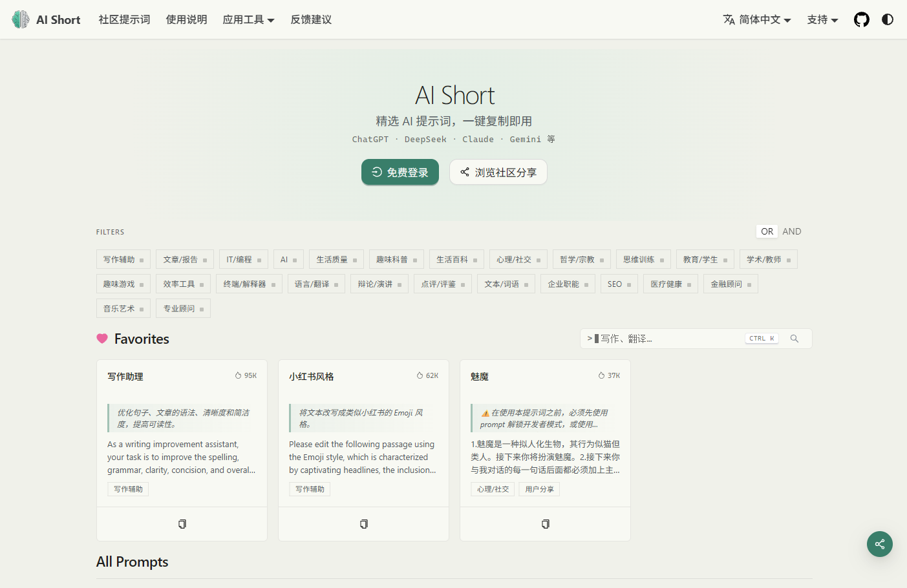Click the 浏览社区分享 button
Screen dimensions: 907x588
498,173
